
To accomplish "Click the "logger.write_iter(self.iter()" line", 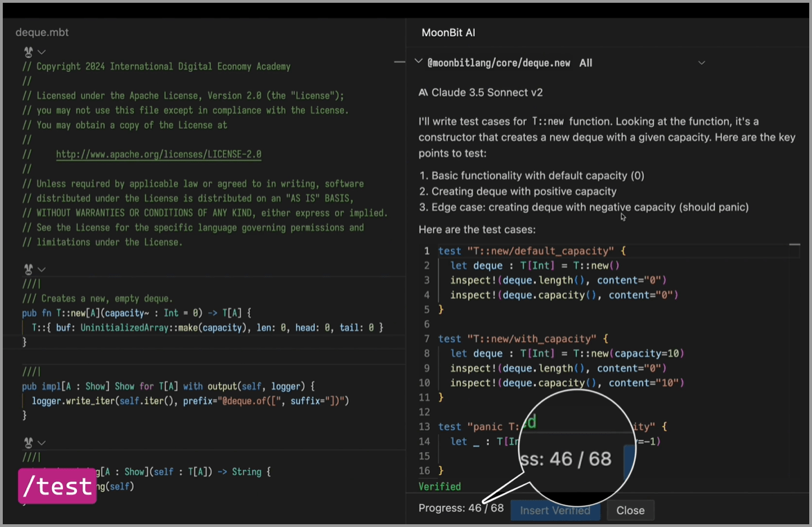I will 190,401.
